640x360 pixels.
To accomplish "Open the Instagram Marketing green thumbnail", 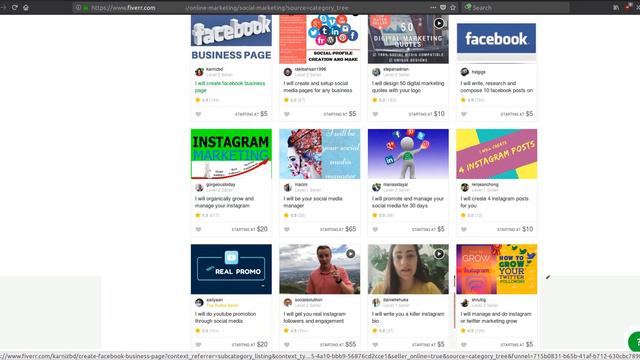I will pos(231,154).
